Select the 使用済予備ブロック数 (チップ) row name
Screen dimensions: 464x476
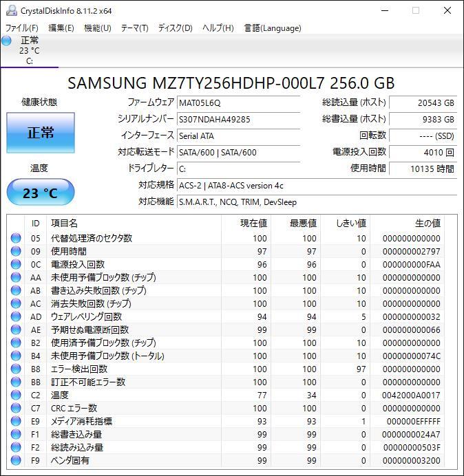pos(103,343)
